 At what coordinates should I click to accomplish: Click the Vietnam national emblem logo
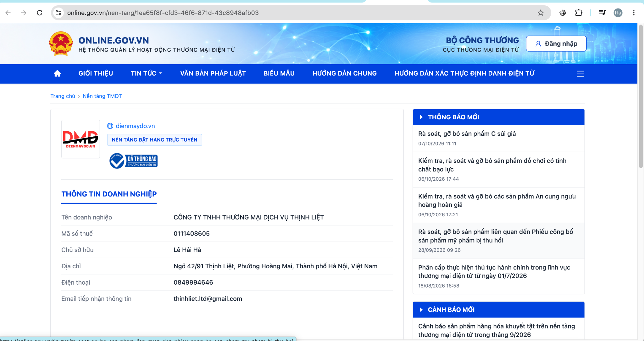(x=61, y=43)
